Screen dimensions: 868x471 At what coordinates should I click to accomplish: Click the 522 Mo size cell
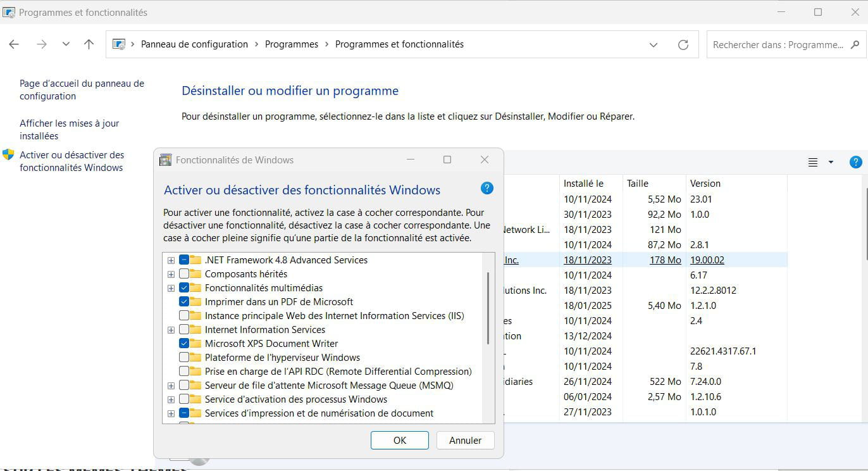point(664,382)
